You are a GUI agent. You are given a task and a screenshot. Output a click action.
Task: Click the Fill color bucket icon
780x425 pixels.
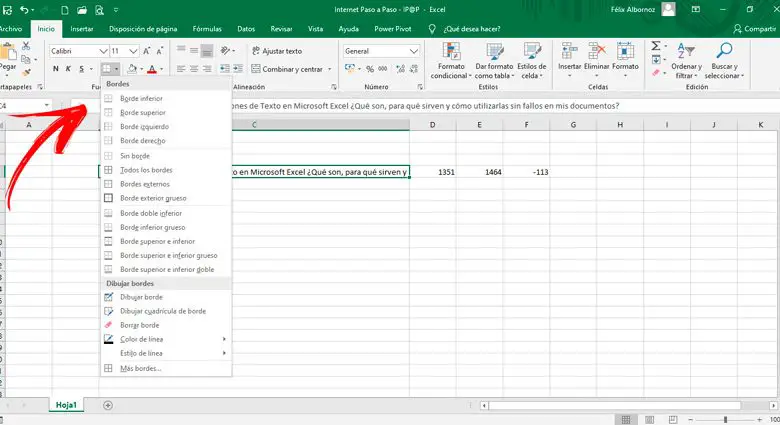[x=132, y=69]
